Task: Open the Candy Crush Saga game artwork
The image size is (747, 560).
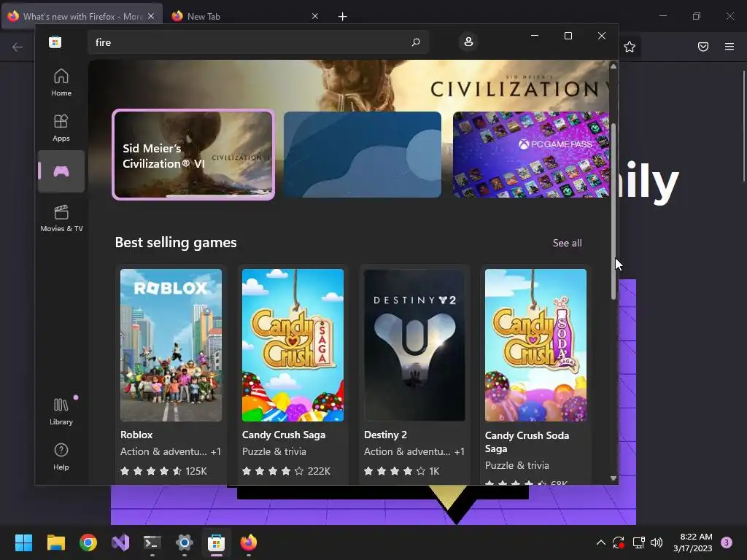Action: 293,345
